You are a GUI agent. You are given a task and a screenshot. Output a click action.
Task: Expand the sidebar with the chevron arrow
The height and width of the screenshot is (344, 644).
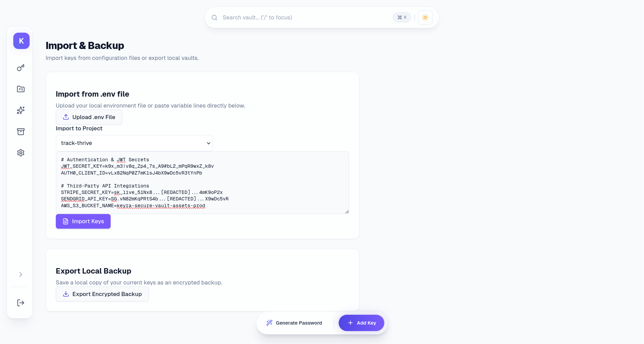21,275
